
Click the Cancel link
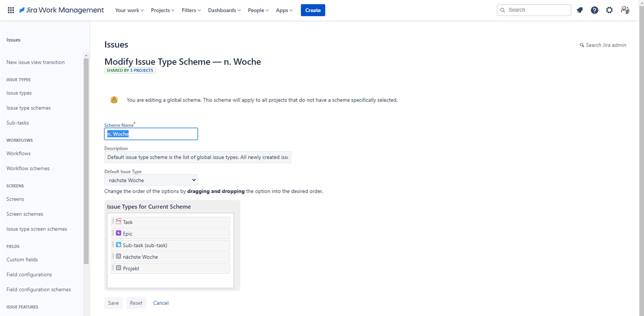pos(161,303)
